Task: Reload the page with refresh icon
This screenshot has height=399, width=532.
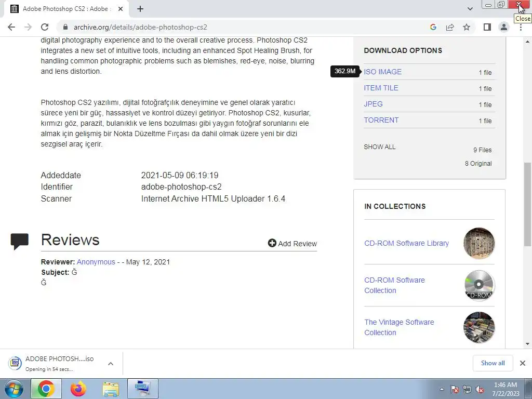Action: [45, 27]
